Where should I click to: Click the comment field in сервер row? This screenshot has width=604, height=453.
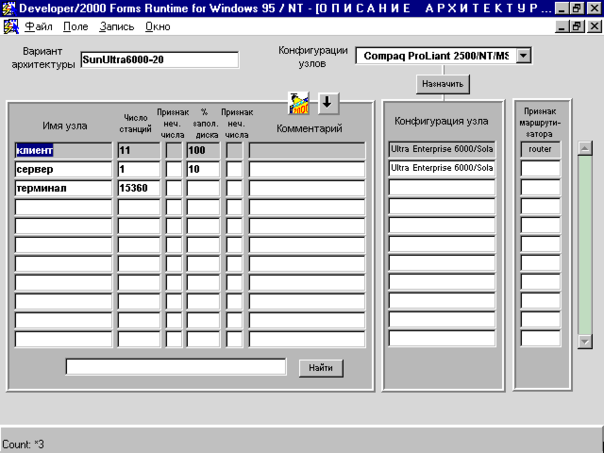click(307, 169)
